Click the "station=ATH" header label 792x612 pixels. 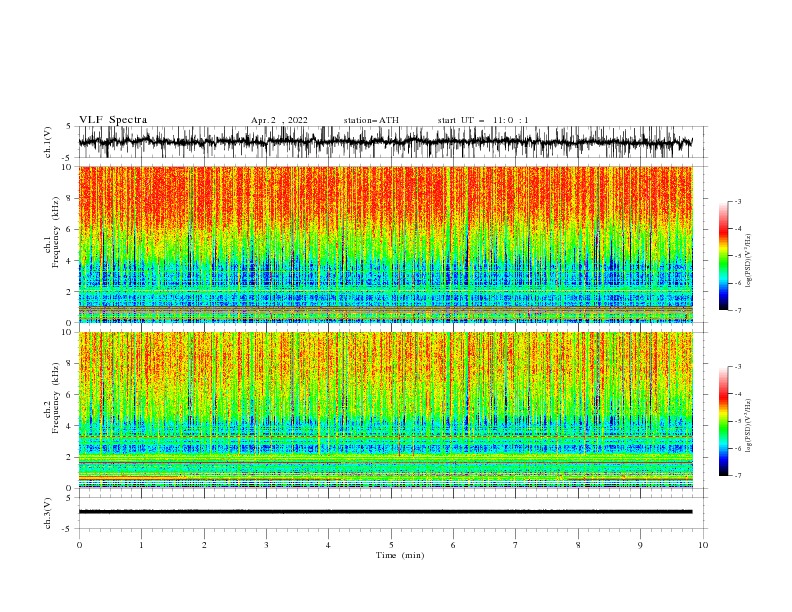click(x=371, y=120)
